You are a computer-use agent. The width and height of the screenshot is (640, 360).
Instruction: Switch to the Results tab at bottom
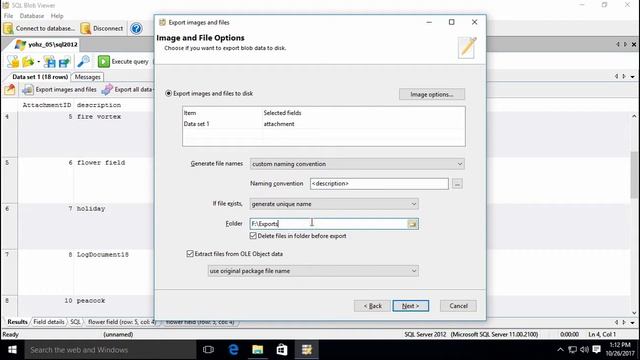17,322
